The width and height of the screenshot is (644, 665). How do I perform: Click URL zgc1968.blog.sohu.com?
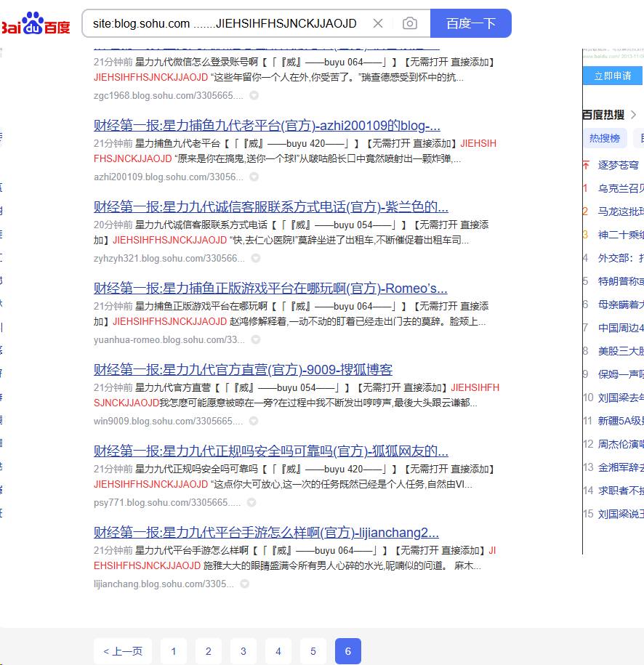coord(168,95)
